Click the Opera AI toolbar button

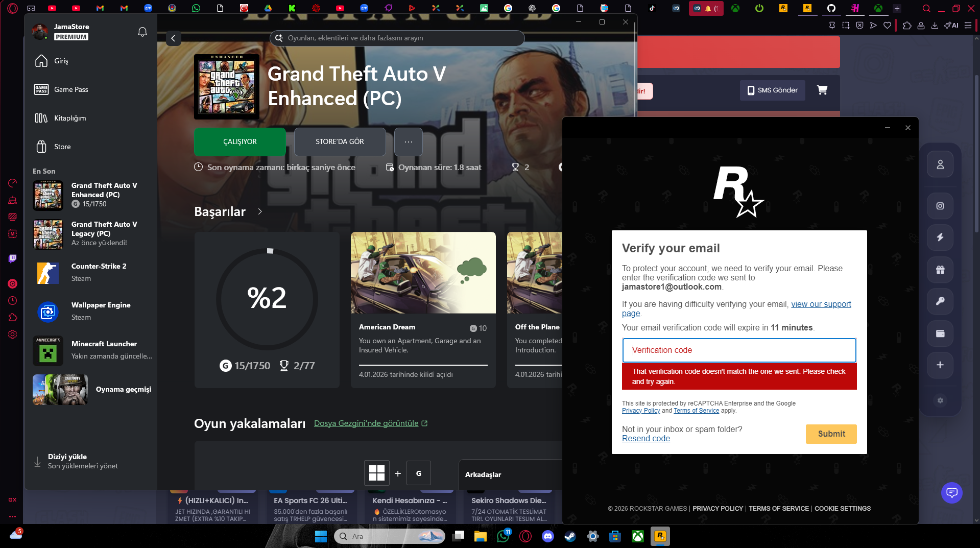click(951, 26)
